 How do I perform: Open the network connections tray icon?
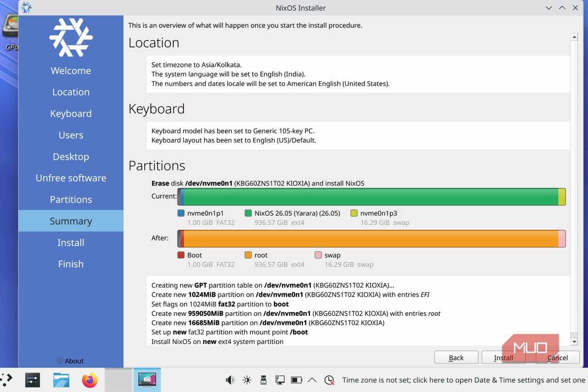280,380
